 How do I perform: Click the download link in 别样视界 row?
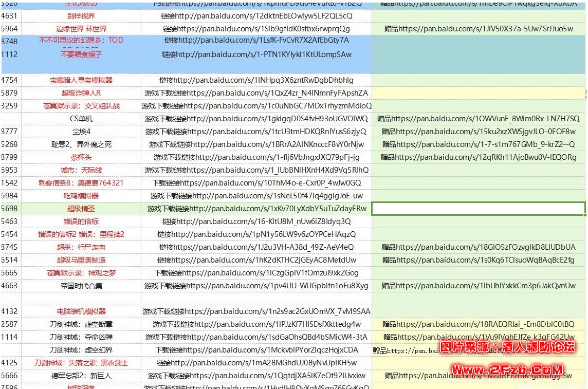pos(256,16)
